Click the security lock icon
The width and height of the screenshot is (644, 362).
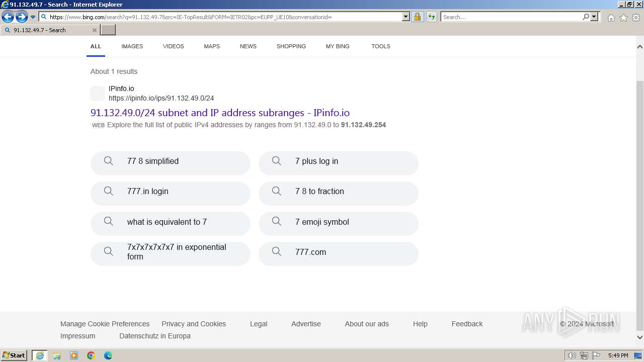click(x=418, y=17)
